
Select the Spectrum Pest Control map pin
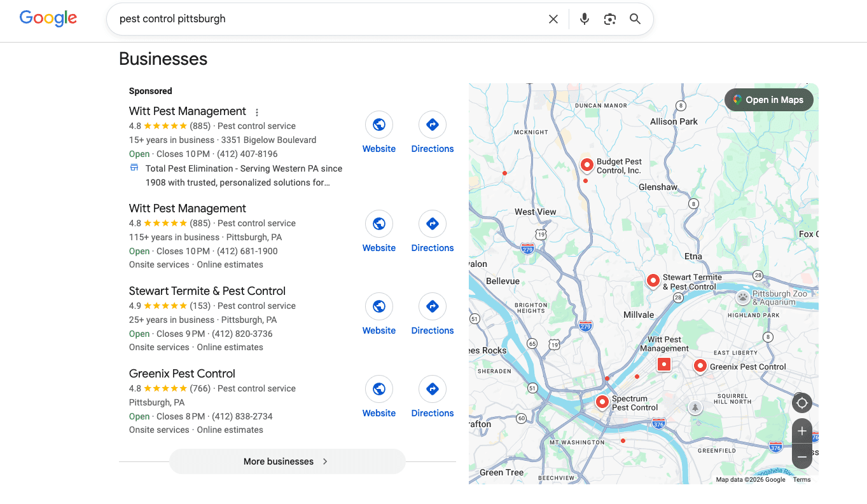[602, 402]
